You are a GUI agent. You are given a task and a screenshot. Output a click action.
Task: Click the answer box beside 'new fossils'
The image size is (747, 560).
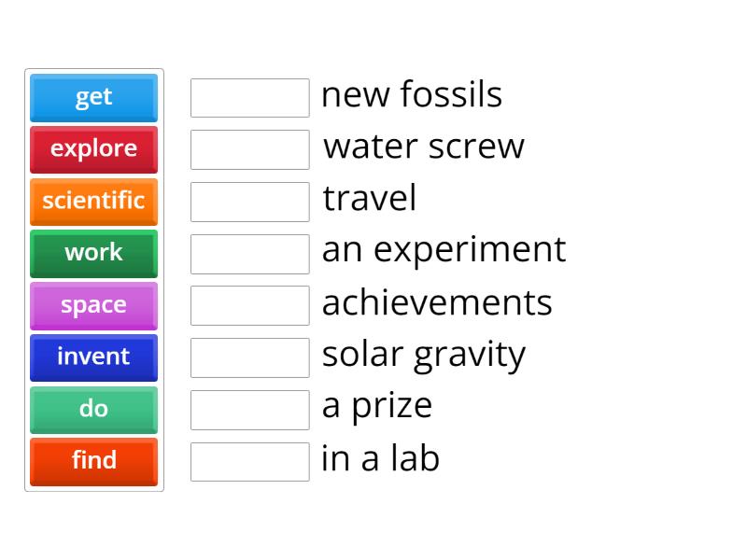[x=249, y=97]
